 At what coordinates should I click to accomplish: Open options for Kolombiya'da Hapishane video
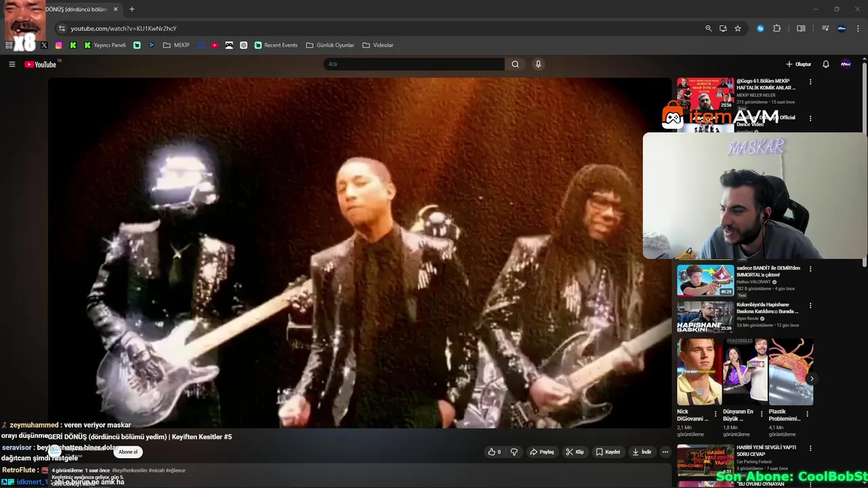coord(810,306)
